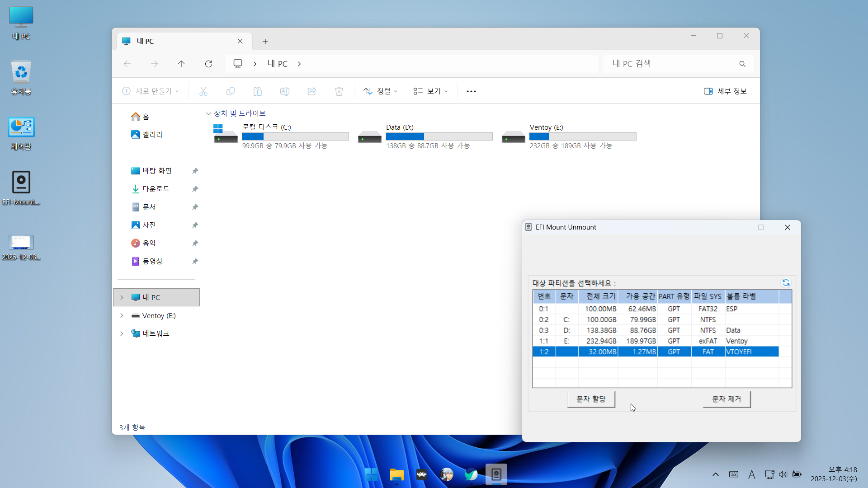Expand the Ventoy (E:) tree node
Image resolution: width=868 pixels, height=488 pixels.
pos(122,316)
